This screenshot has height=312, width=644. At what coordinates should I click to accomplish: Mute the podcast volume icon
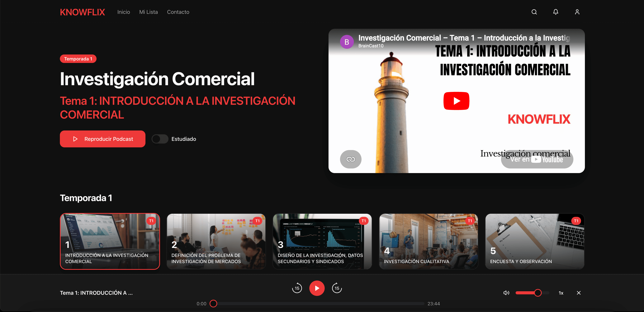pos(506,293)
